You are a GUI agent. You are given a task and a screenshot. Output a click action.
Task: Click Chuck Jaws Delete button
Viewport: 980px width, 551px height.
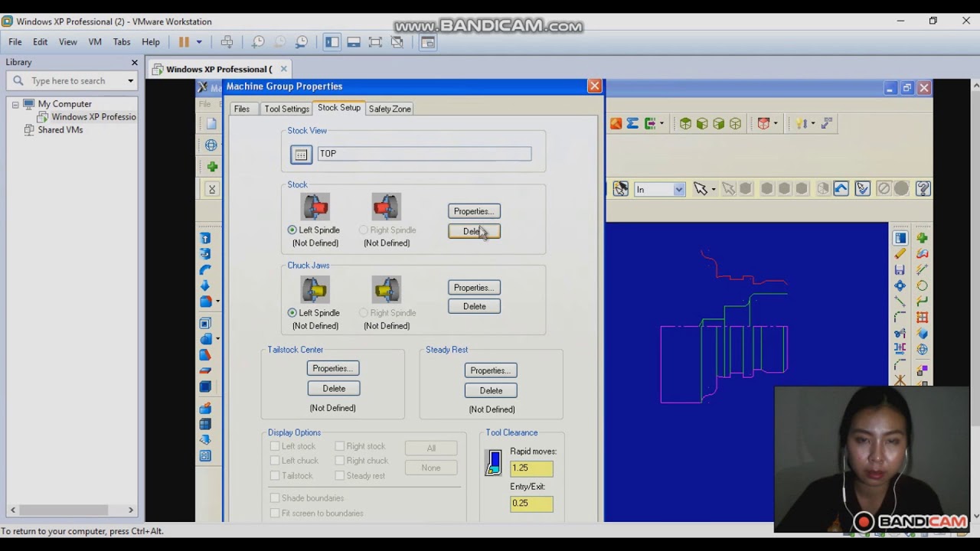(x=474, y=306)
